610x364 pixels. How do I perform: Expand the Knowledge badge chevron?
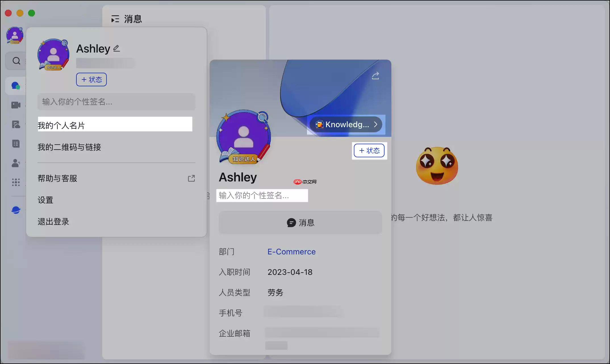click(x=376, y=124)
